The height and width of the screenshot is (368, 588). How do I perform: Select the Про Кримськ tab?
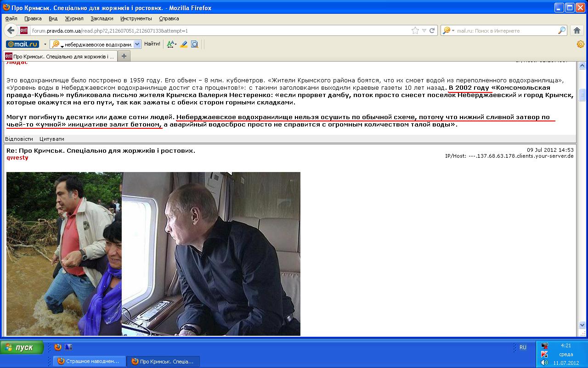click(60, 56)
